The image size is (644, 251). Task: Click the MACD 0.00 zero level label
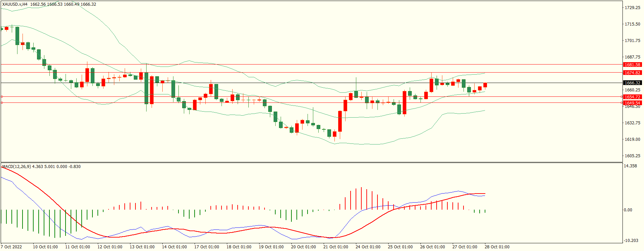(628, 210)
